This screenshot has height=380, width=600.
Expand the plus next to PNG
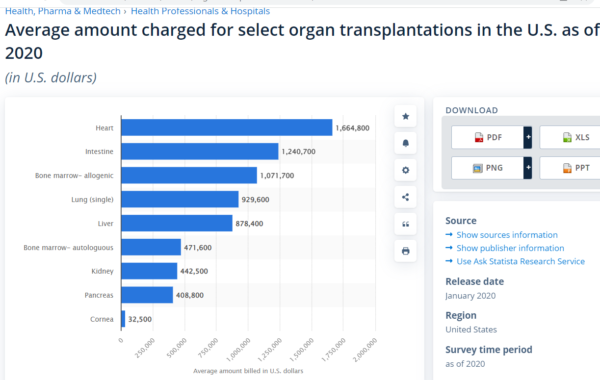528,168
